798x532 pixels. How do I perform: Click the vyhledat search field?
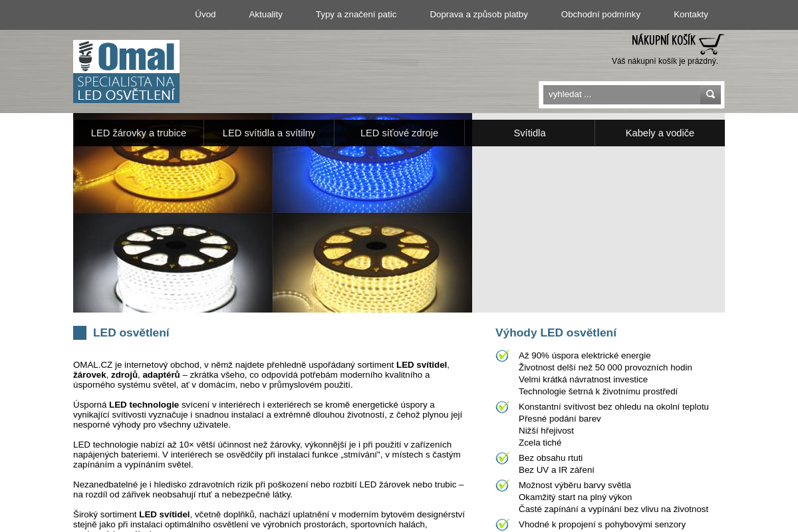point(621,94)
